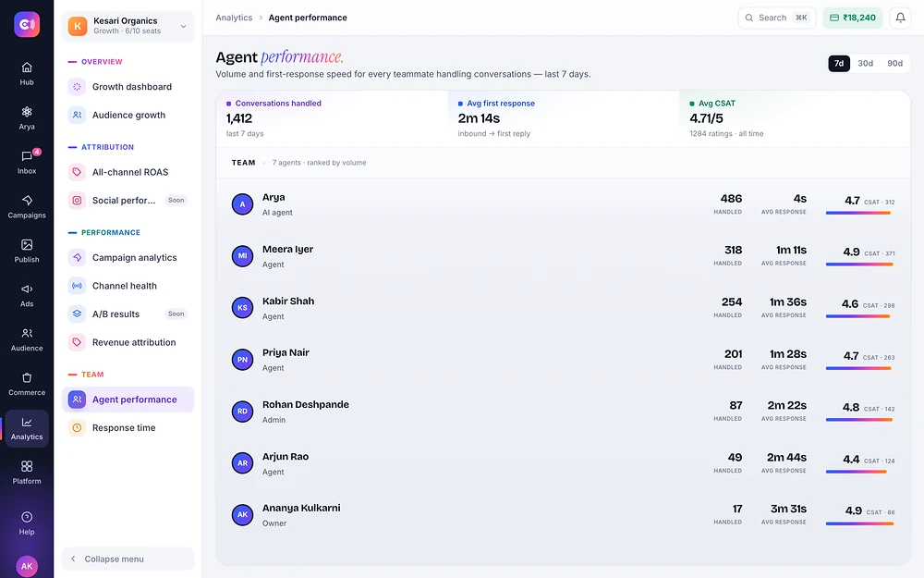Go to Campaigns in the left rail
This screenshot has width=924, height=578.
tap(27, 206)
